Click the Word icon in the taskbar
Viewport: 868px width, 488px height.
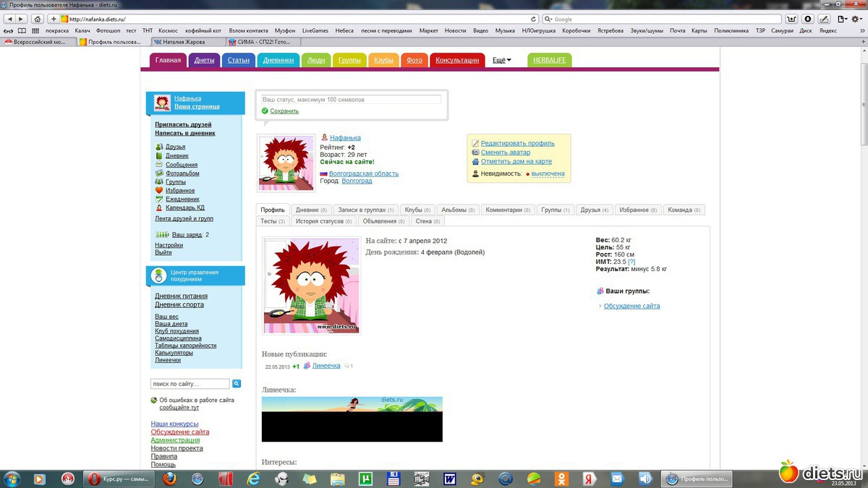(450, 479)
